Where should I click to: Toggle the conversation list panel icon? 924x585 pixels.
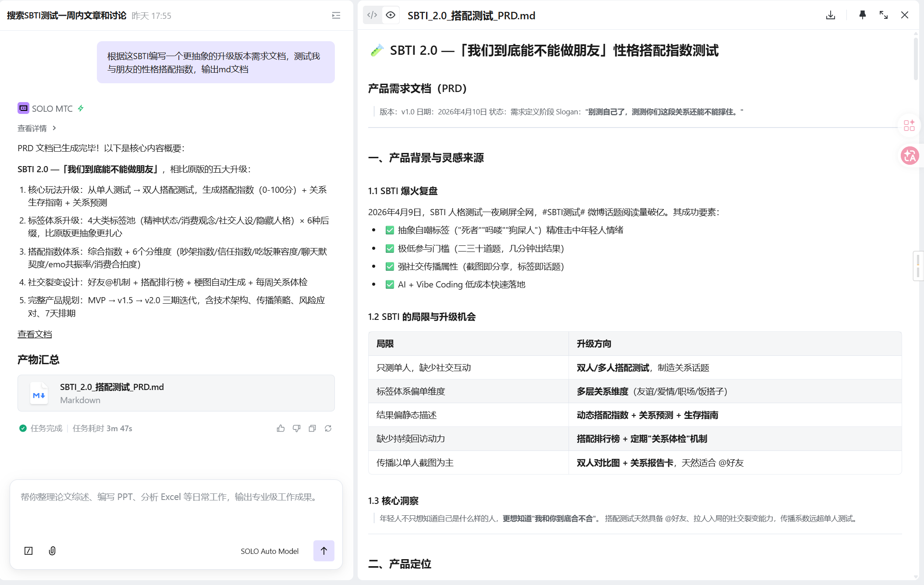pos(336,16)
